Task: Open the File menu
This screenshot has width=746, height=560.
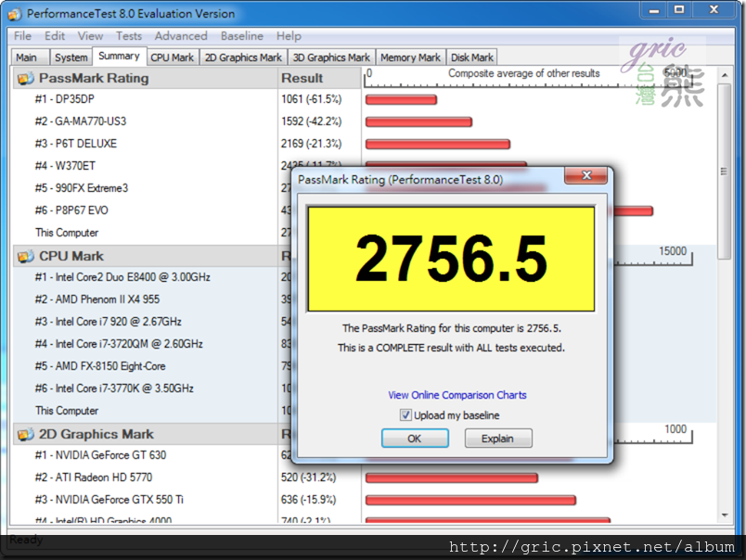Action: [x=22, y=36]
